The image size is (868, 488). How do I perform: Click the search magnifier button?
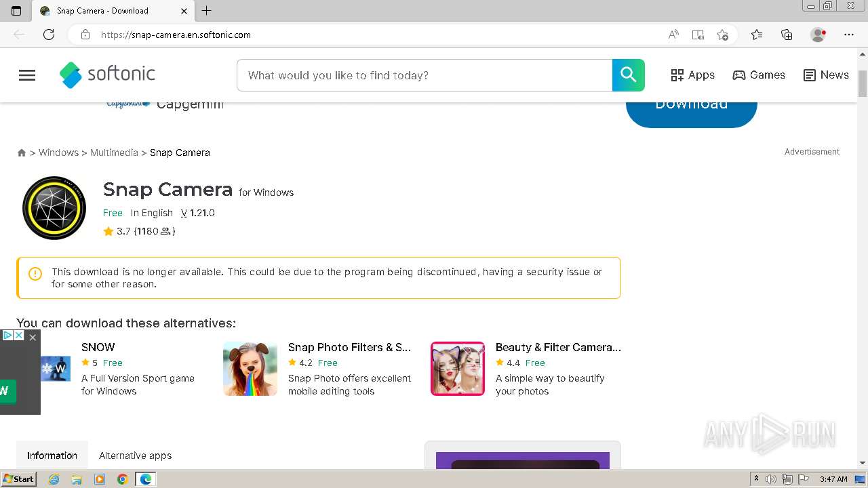pos(628,75)
